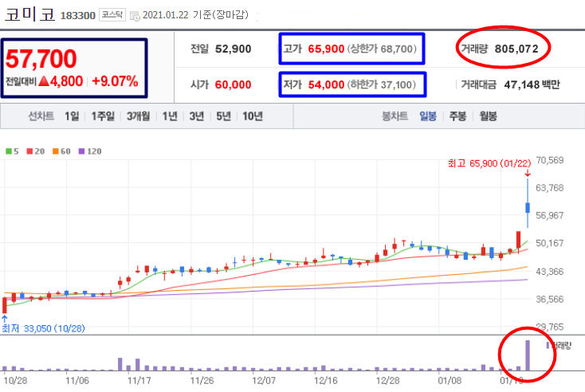The height and width of the screenshot is (392, 585).
Task: Select the 1주일 line chart period
Action: click(103, 116)
